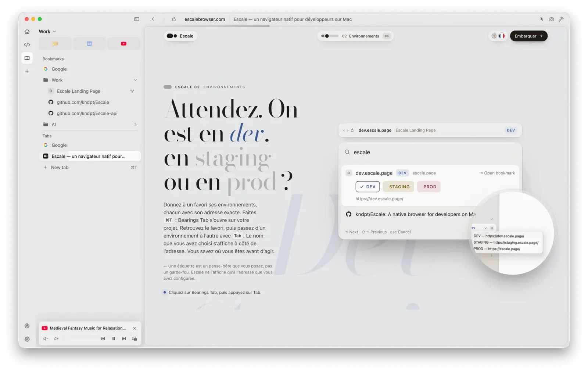Click the Escale logo button on the page

click(180, 36)
